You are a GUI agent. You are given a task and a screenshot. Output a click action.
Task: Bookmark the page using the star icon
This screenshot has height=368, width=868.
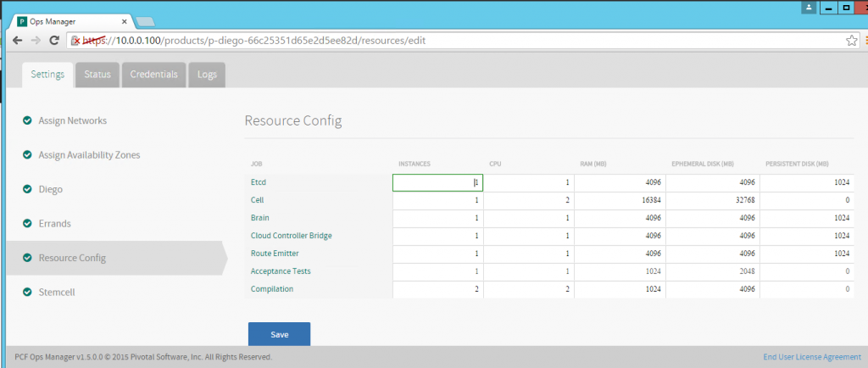click(x=851, y=41)
